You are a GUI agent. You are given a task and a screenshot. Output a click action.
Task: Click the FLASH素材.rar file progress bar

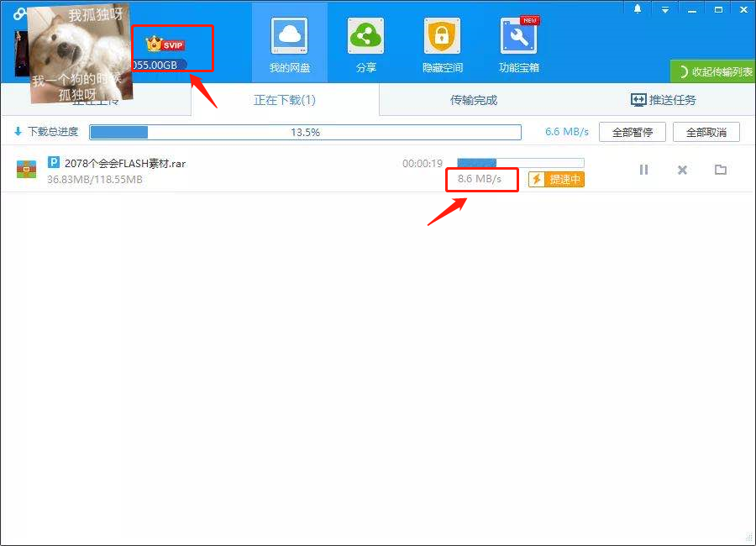[x=521, y=163]
